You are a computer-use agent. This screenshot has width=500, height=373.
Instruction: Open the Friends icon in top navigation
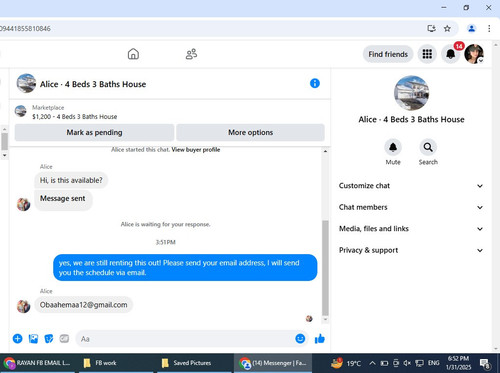coord(191,54)
